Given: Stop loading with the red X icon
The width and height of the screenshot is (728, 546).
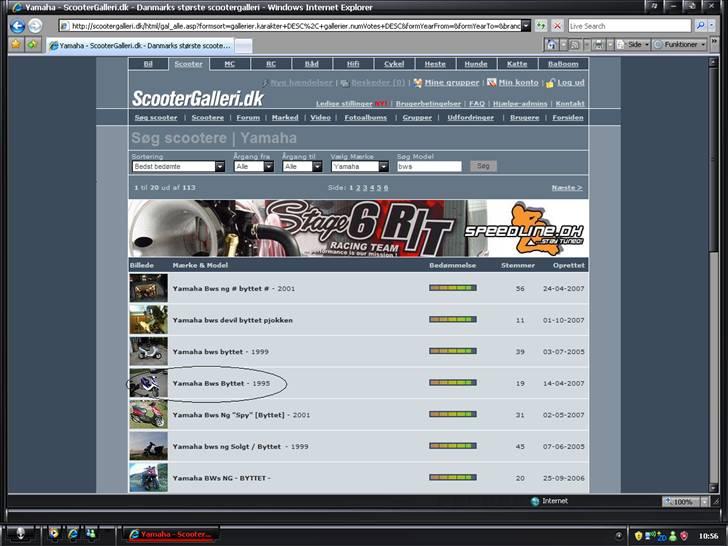Looking at the screenshot, I should [x=557, y=26].
